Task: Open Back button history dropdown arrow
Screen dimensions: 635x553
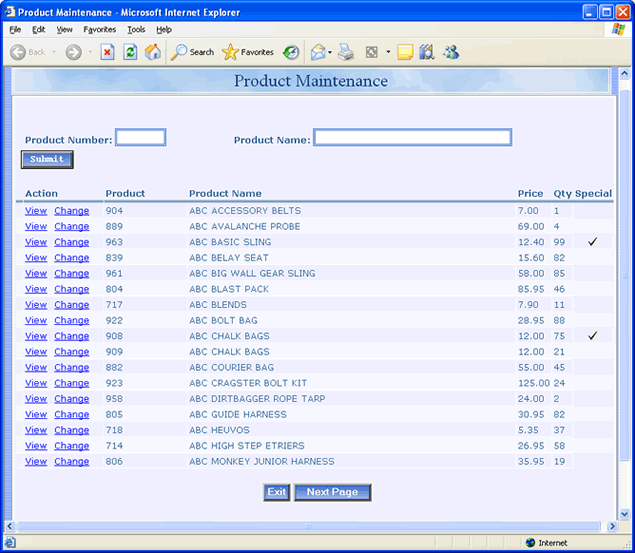Action: pyautogui.click(x=53, y=52)
